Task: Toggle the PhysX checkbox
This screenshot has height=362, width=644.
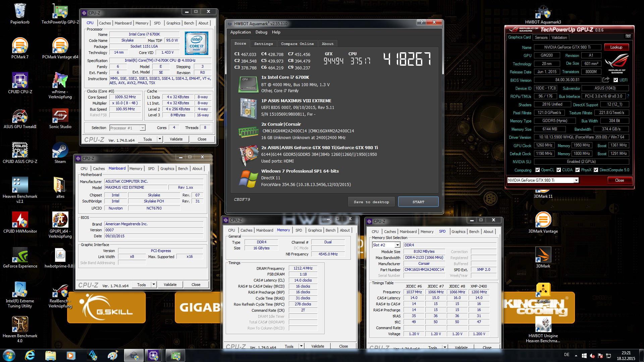Action: point(577,170)
